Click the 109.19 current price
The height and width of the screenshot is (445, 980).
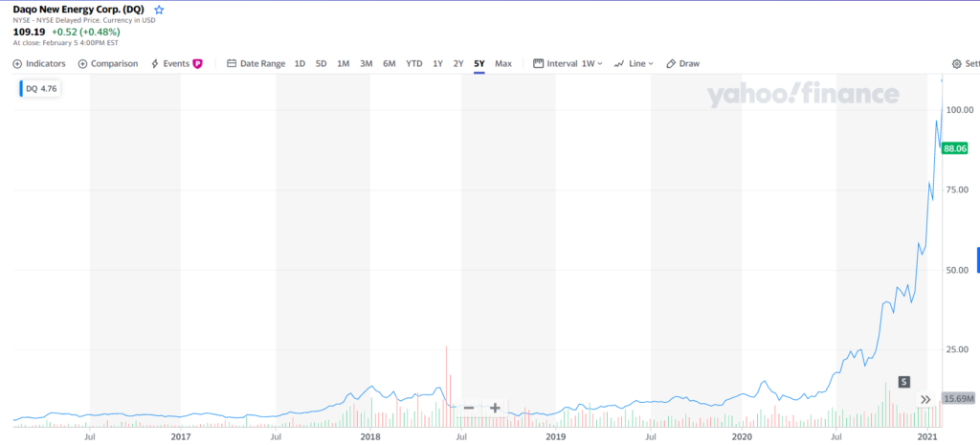tap(30, 32)
